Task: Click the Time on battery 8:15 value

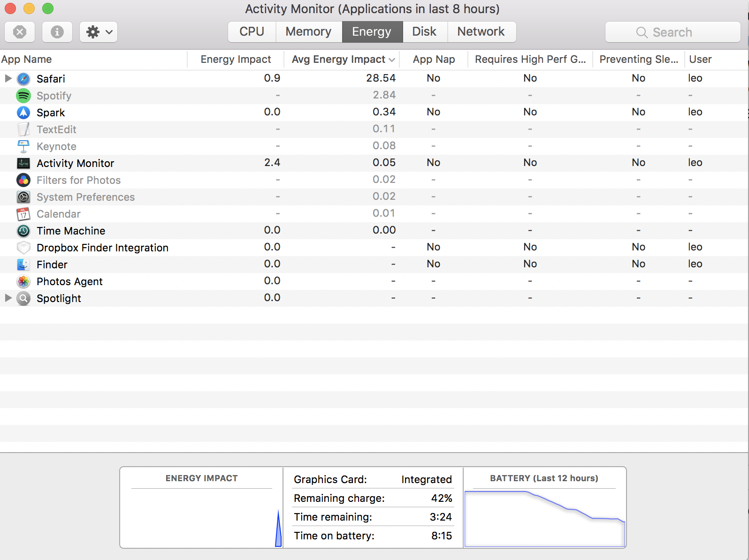Action: [442, 536]
